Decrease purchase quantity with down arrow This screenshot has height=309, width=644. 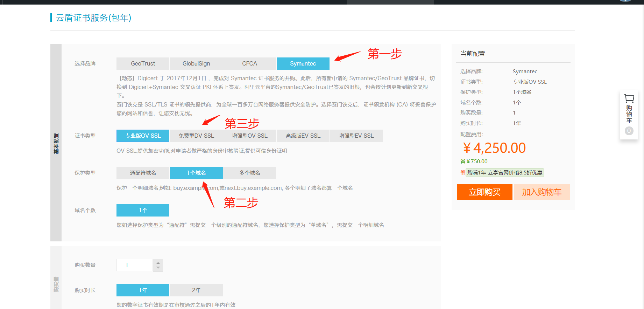tap(158, 268)
